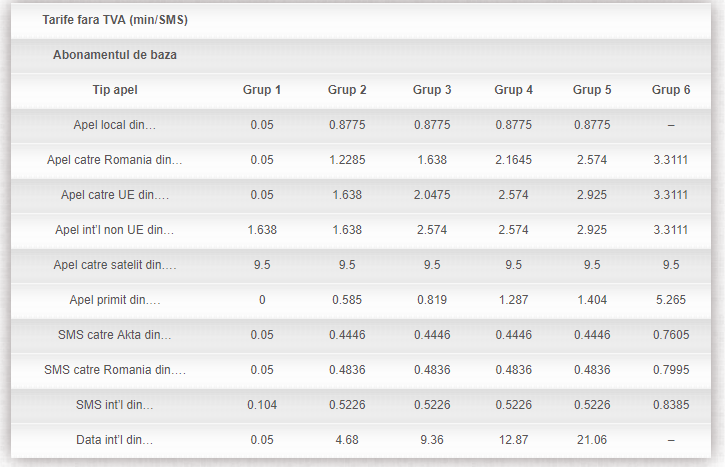Click the 'Grup 4' column header
The image size is (725, 467).
(x=513, y=90)
